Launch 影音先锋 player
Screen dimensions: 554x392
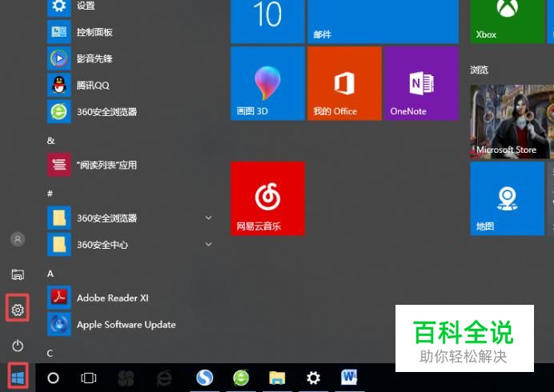130,58
